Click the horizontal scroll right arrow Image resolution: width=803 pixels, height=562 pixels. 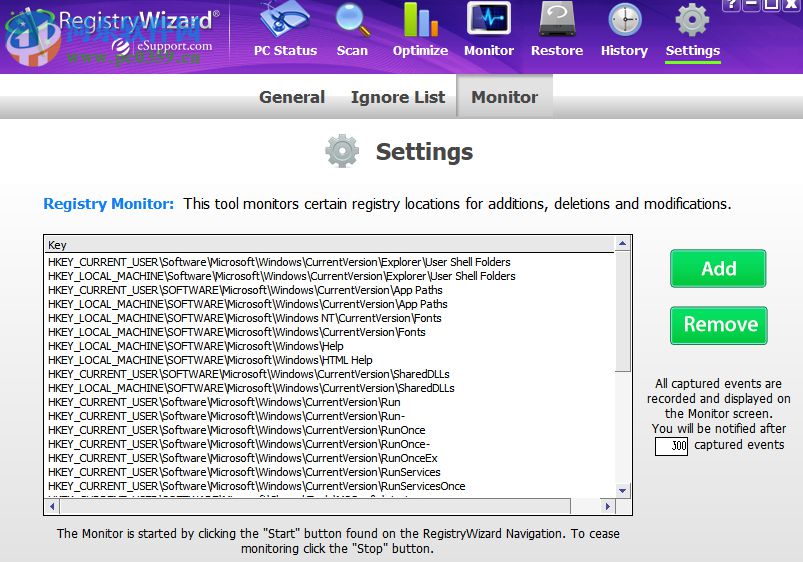(x=607, y=506)
